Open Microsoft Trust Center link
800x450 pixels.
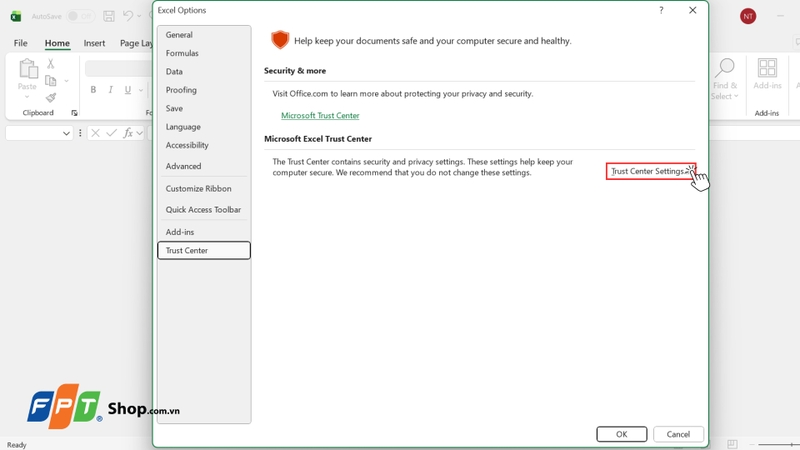[x=320, y=115]
